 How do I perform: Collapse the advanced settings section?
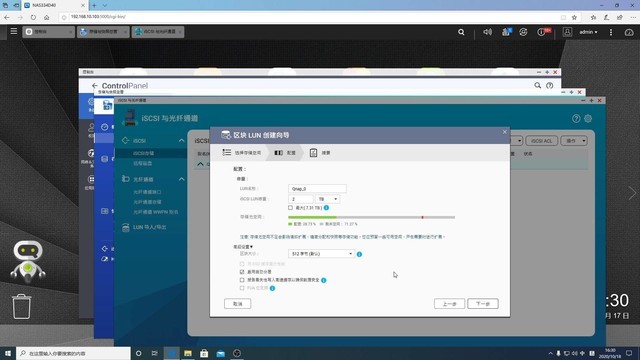(243, 247)
